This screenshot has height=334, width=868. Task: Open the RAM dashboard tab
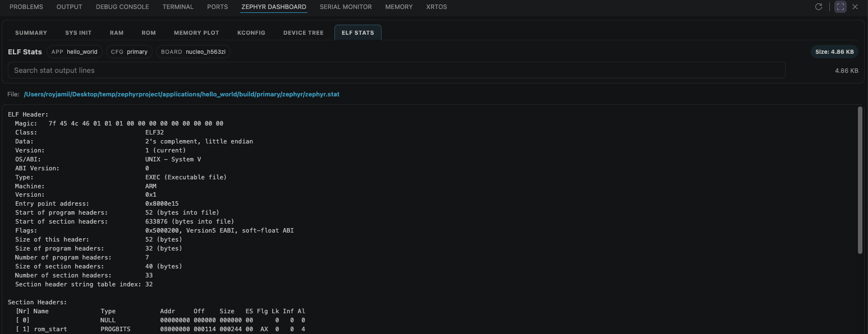(x=117, y=33)
